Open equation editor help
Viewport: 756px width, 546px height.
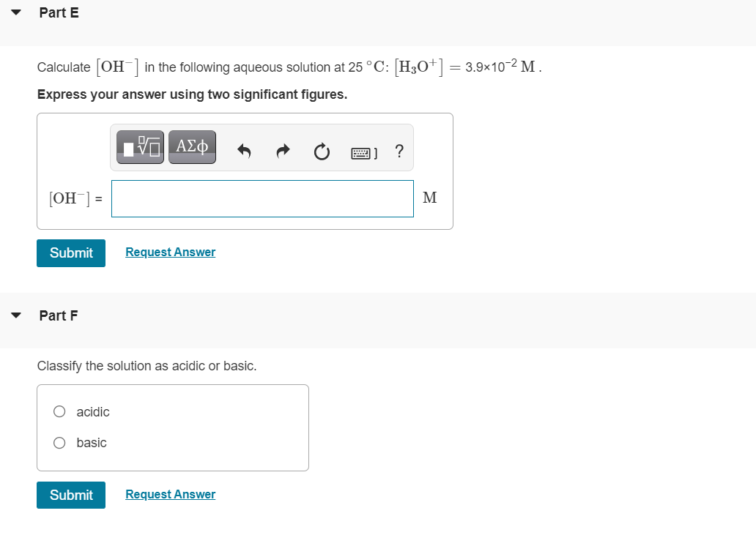pos(399,151)
